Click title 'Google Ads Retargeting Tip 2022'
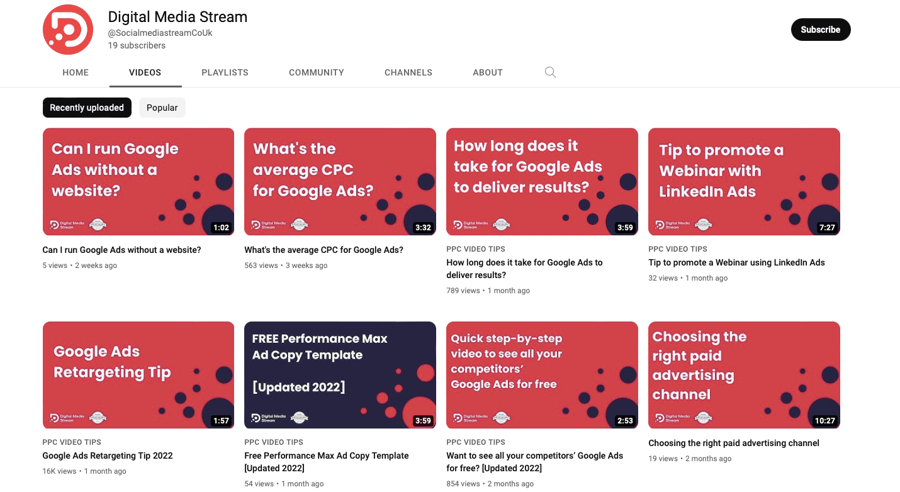 pos(107,455)
